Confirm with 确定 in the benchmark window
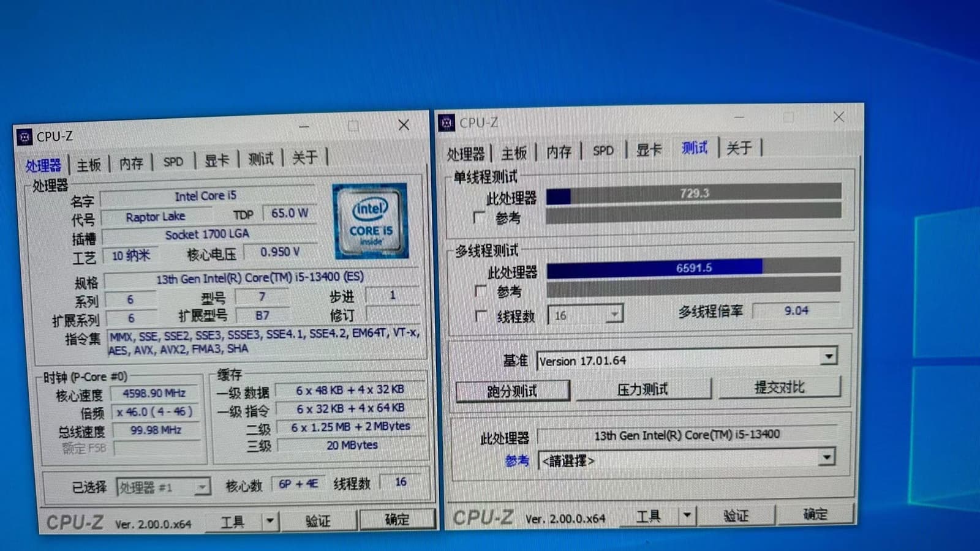The image size is (980, 551). point(815,514)
